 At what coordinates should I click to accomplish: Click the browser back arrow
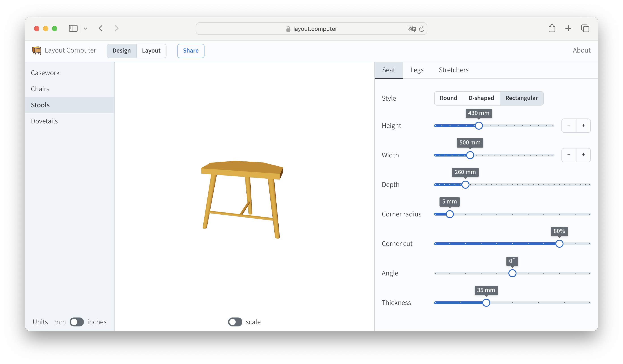tap(101, 28)
